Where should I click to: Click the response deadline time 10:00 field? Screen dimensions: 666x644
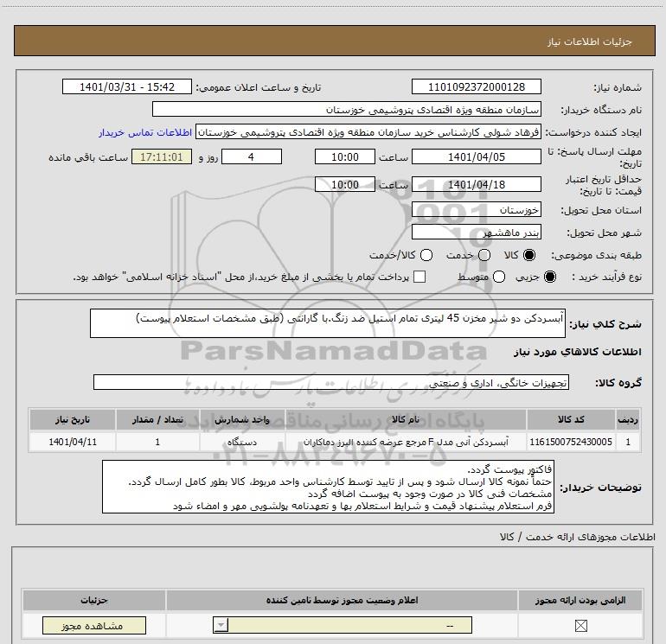coord(345,157)
